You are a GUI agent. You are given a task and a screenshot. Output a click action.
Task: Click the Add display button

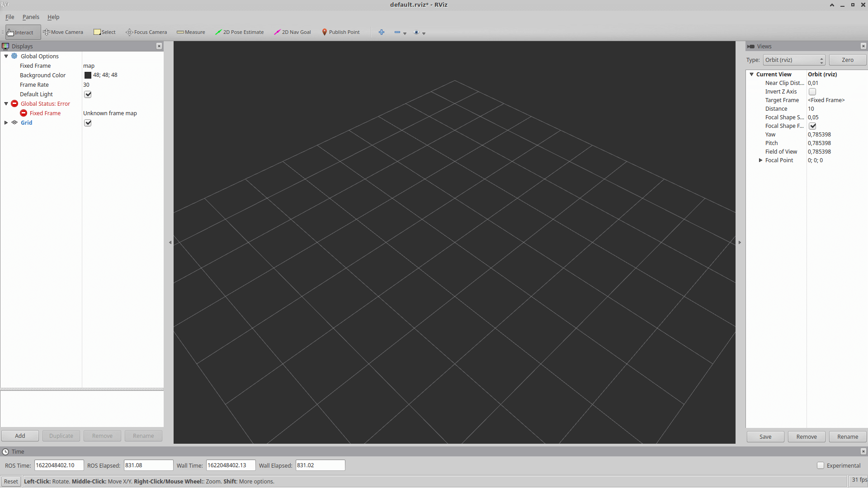tap(20, 436)
